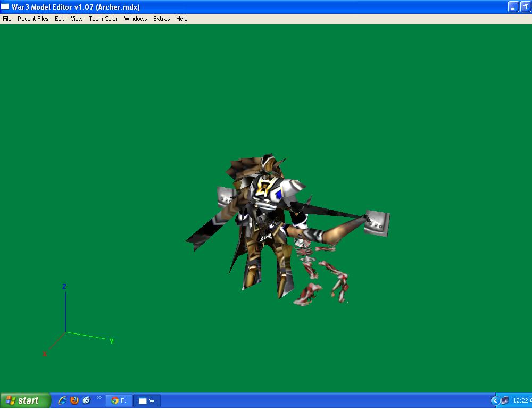Launch Internet Explorer from Quick Launch
Image resolution: width=532 pixels, height=418 pixels.
(x=62, y=400)
